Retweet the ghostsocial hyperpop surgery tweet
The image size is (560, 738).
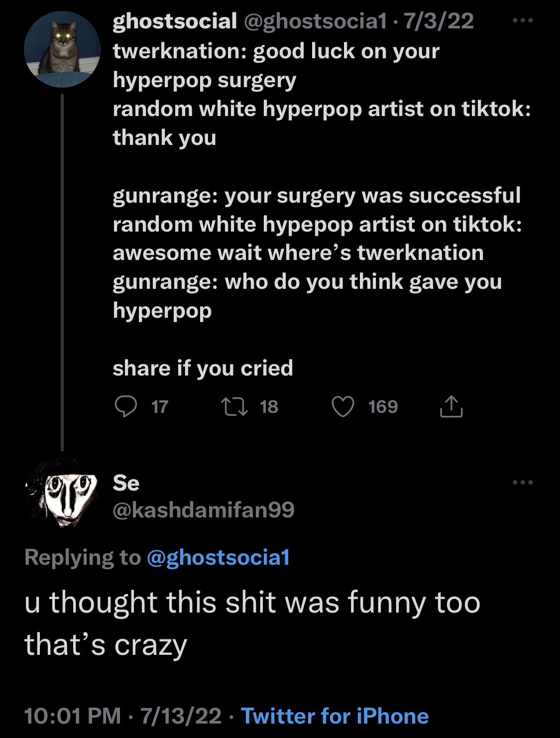(234, 407)
